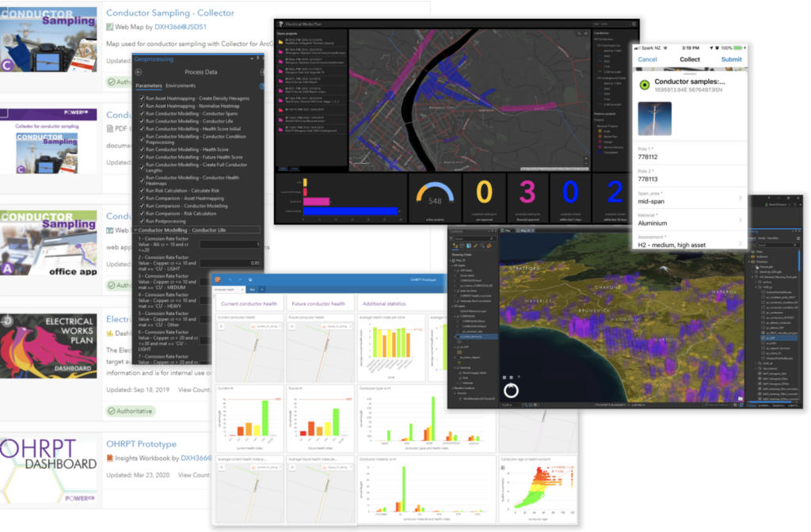The width and height of the screenshot is (811, 532).
Task: Select Conductor Health page tab in Insights
Action: 230,290
